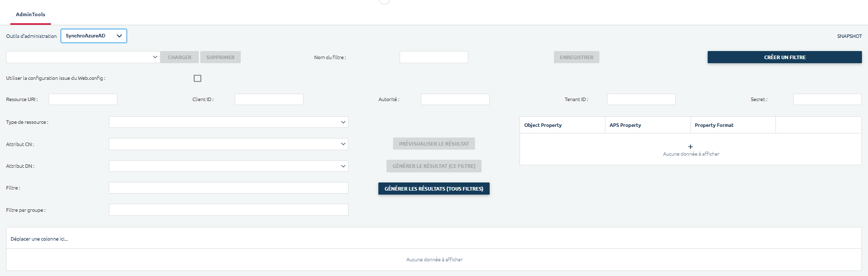
Task: Focus the Secret input field
Action: pyautogui.click(x=827, y=100)
